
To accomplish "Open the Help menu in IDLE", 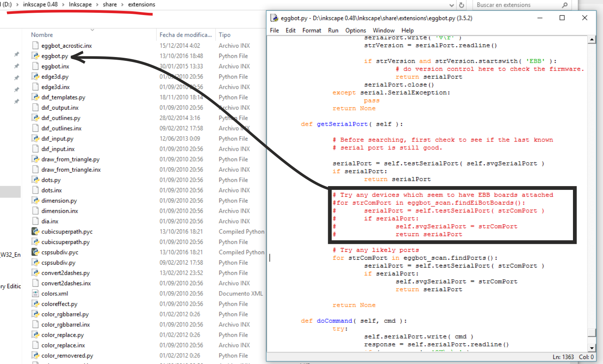I will (407, 30).
